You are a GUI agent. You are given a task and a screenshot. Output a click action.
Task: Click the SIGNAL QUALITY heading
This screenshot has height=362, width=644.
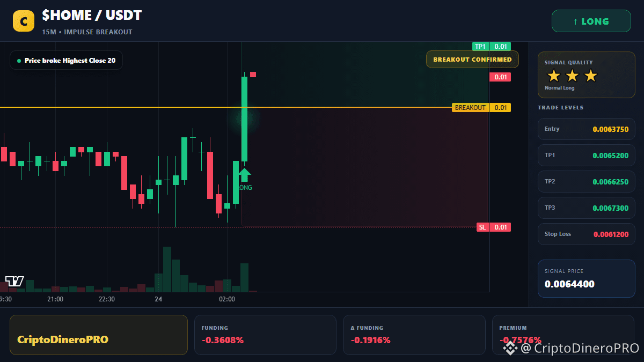click(x=569, y=63)
